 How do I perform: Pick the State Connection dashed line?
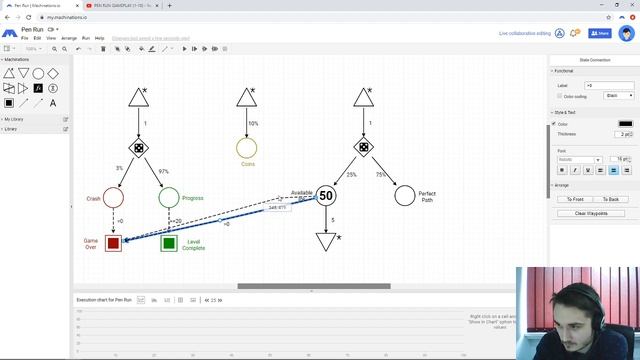pyautogui.click(x=38, y=103)
